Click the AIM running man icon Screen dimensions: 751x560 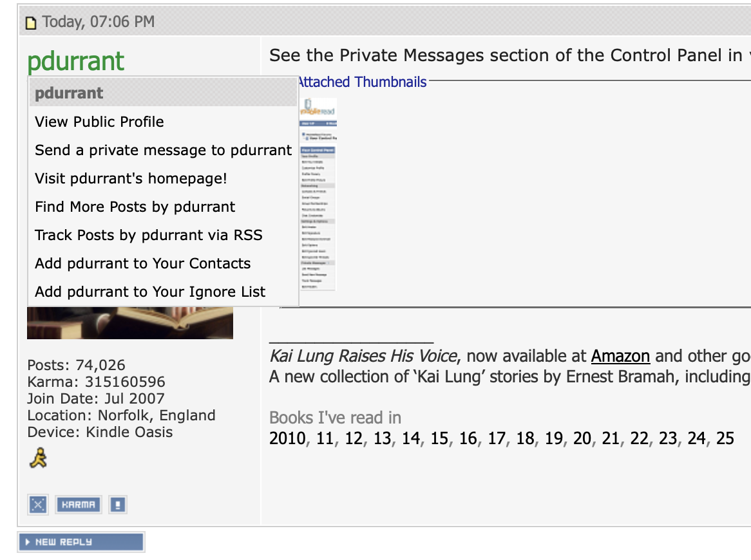point(38,459)
